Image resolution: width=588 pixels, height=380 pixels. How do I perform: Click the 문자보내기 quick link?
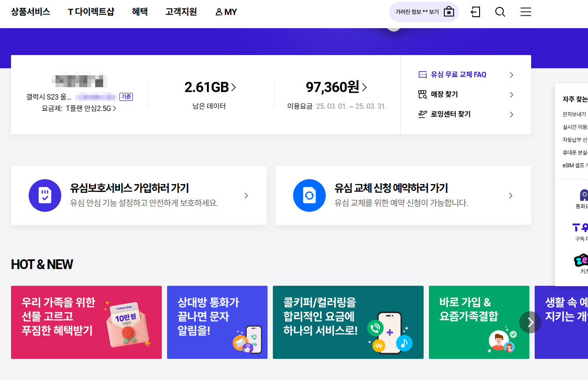tap(574, 114)
